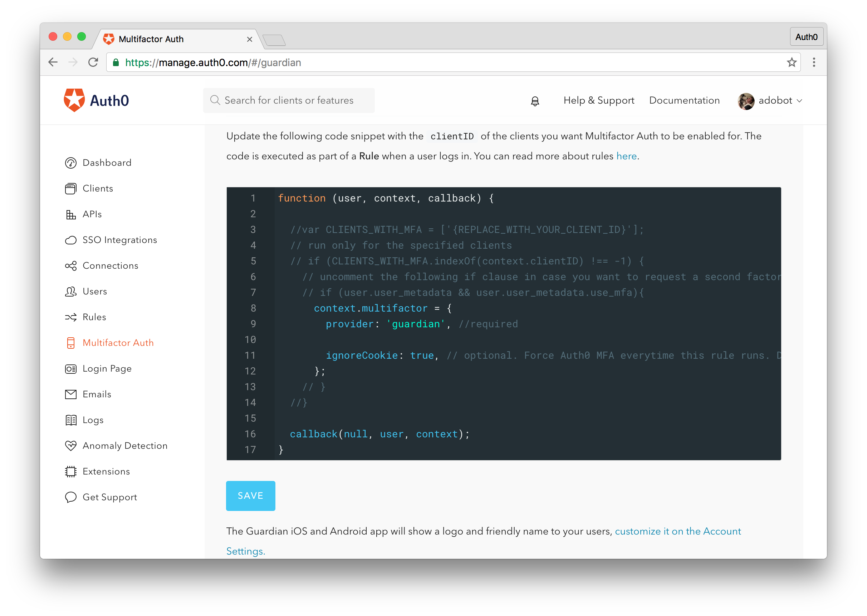867x616 pixels.
Task: Open the Connections page
Action: click(111, 265)
